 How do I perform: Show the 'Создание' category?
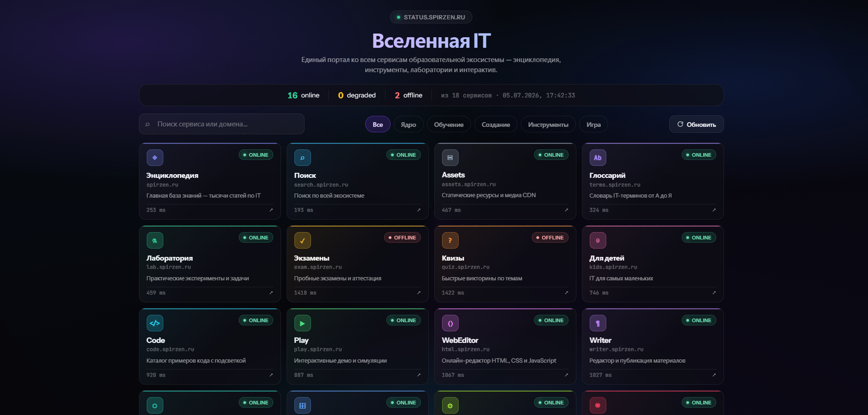point(496,125)
